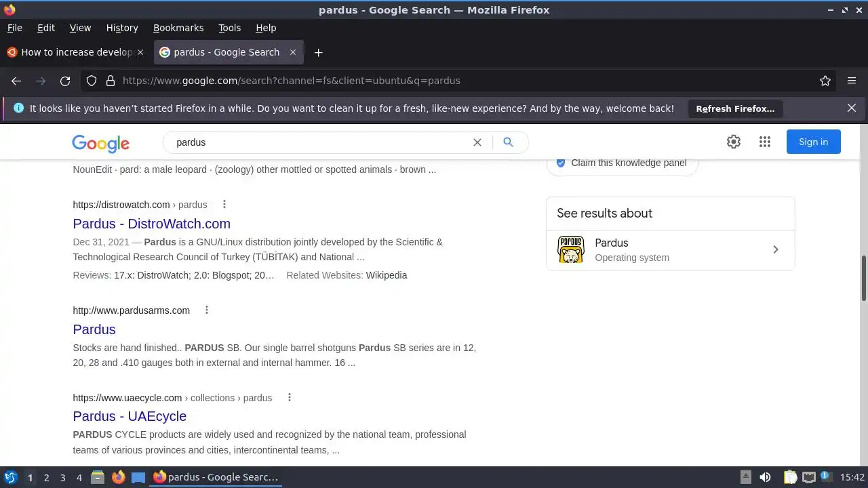Open the volume icon in system tray
Screen dimensions: 868x488
[765, 477]
